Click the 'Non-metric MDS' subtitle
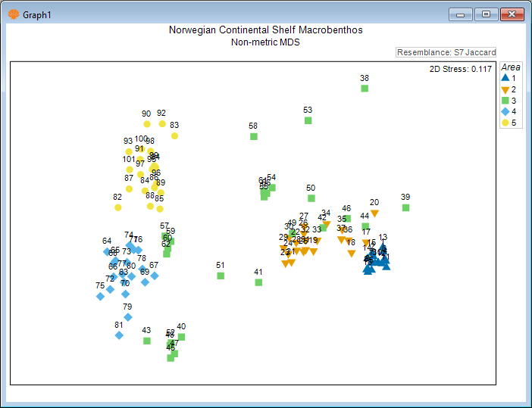The width and height of the screenshot is (532, 408). (265, 42)
